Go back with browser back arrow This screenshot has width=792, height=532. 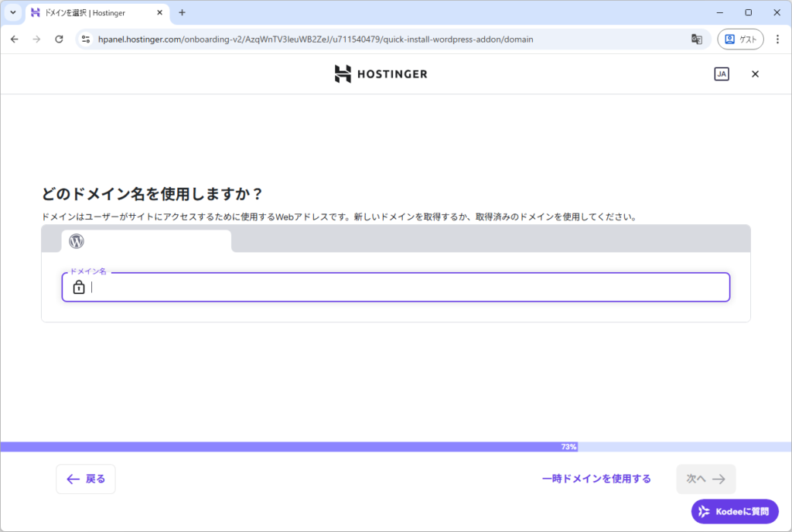[x=15, y=39]
